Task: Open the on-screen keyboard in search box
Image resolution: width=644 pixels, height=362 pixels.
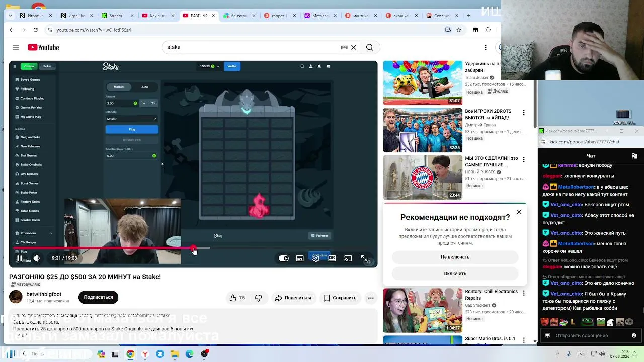Action: click(x=344, y=47)
